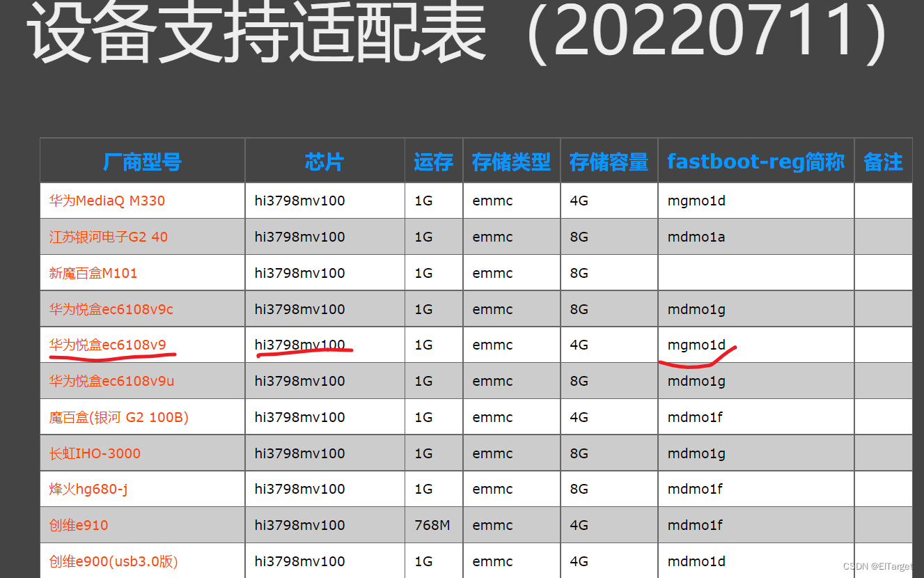
Task: Click mdmo1g in the 华为悦盒ec6108v9c row
Action: click(x=696, y=309)
